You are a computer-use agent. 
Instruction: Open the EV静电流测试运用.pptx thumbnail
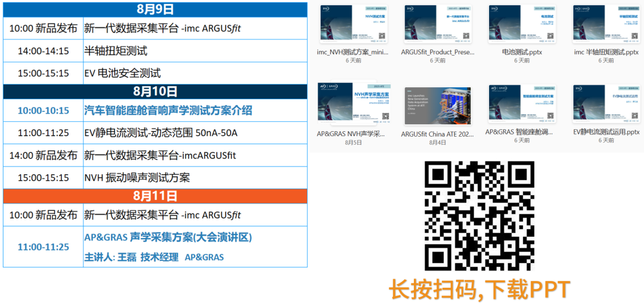606,104
